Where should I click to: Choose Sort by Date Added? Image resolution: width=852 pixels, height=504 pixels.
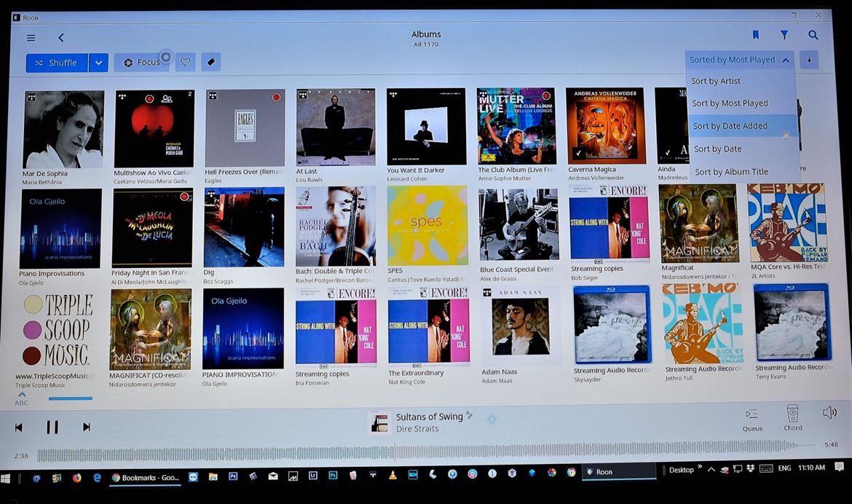coord(730,126)
